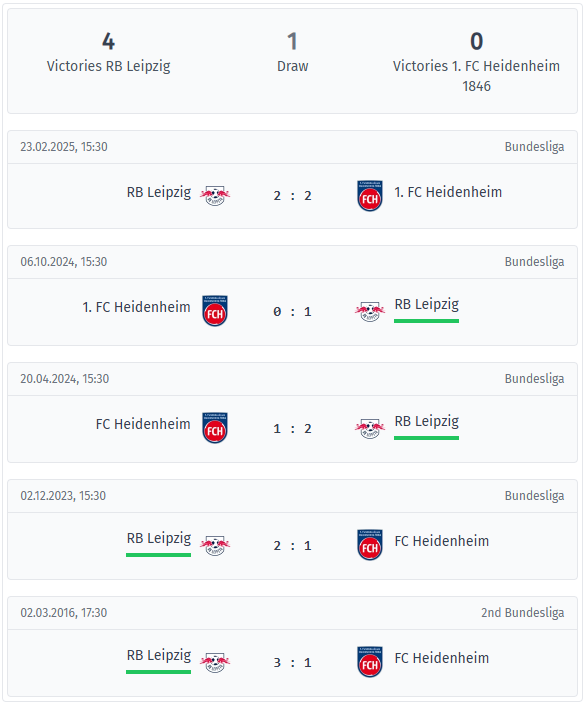Click RB Leipzig crest in 02.12.2023 match

(215, 545)
